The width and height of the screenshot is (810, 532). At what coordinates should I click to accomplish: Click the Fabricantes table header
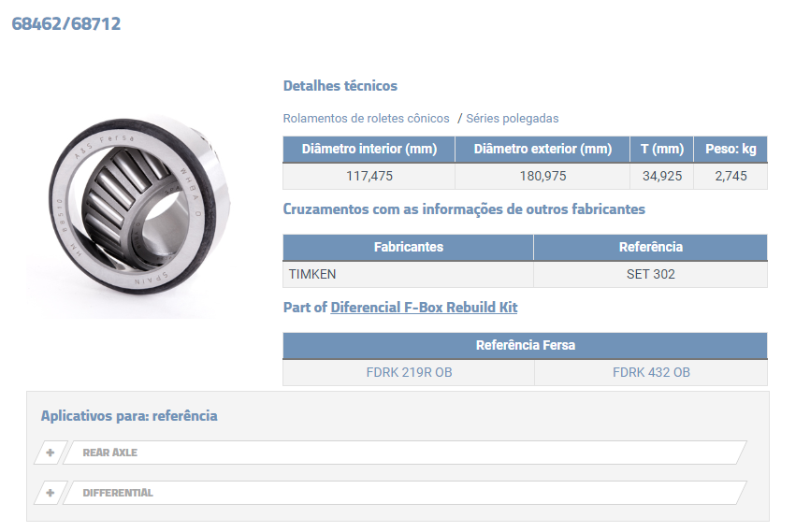(x=408, y=248)
